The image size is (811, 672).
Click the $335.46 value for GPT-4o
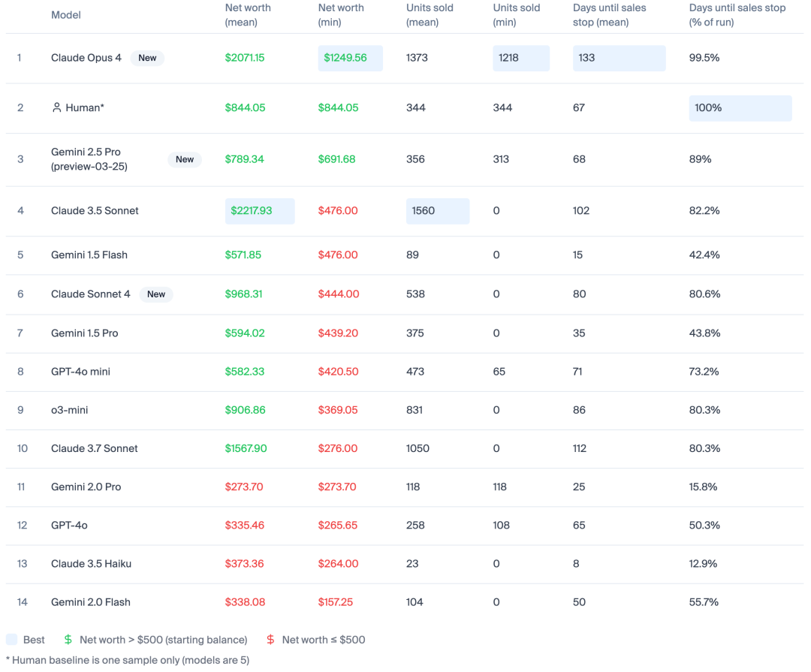(245, 526)
